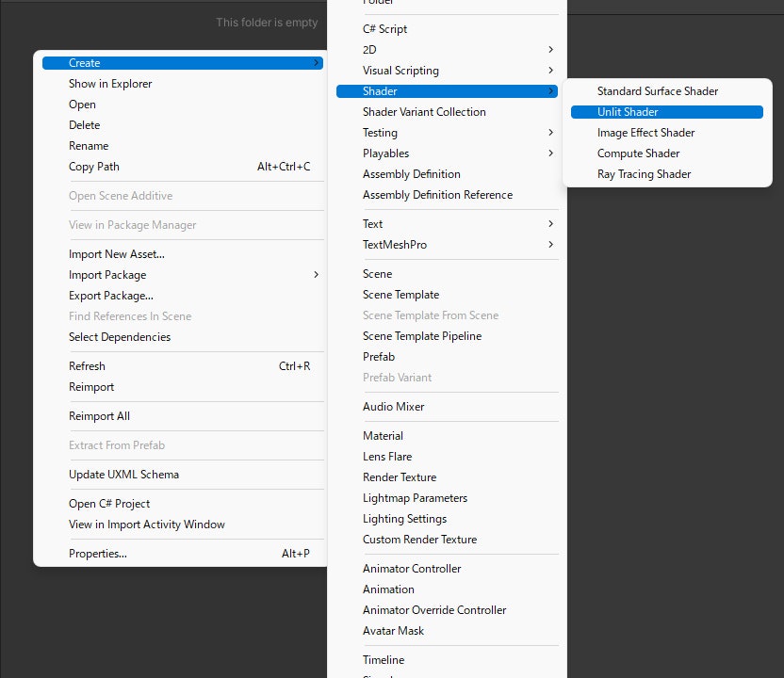Open the Create submenu entry
The width and height of the screenshot is (784, 678).
pyautogui.click(x=183, y=63)
